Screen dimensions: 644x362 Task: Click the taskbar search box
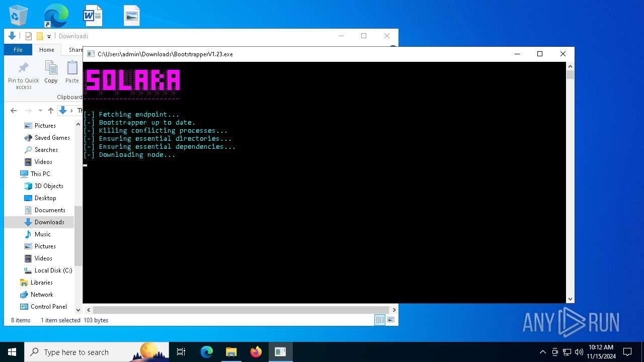[x=97, y=352]
